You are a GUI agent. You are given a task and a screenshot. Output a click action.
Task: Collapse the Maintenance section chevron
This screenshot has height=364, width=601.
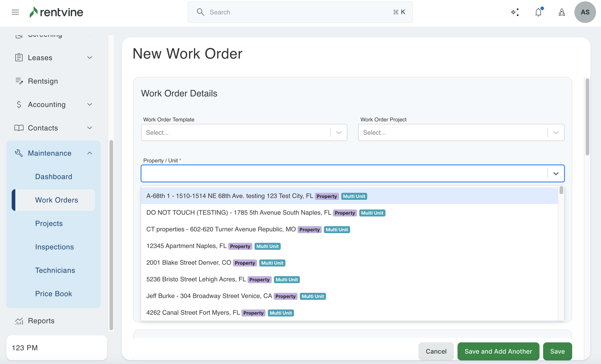(x=89, y=153)
